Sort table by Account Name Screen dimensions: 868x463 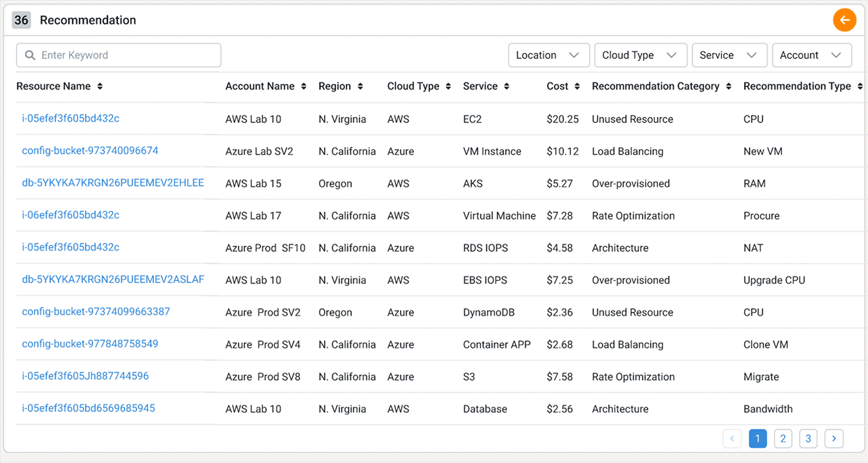304,86
